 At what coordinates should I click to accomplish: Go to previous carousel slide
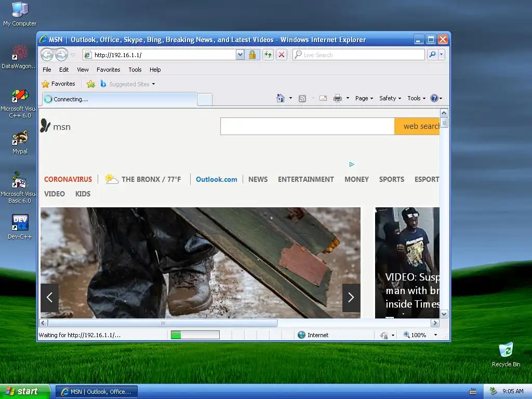(49, 298)
